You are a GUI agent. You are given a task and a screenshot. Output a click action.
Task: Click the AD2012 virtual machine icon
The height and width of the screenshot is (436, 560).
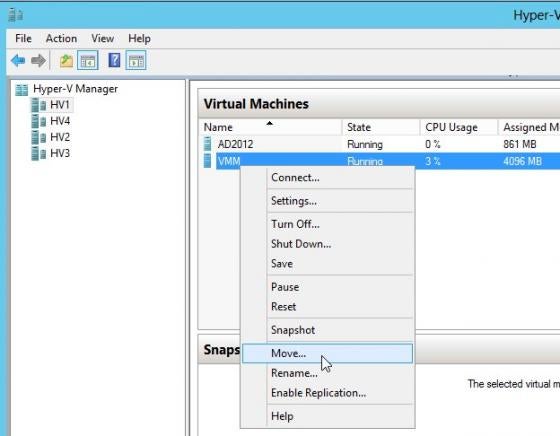(208, 144)
